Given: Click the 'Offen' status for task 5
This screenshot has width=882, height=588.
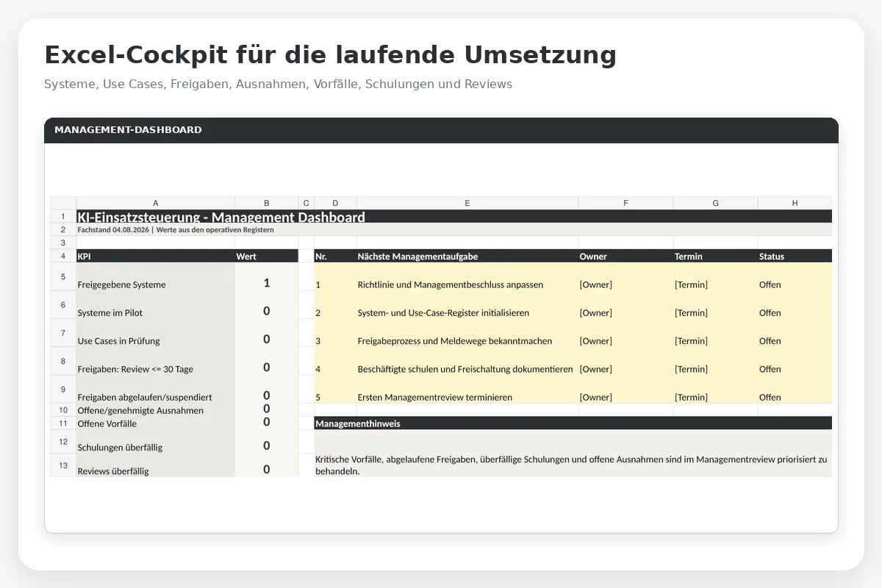Looking at the screenshot, I should coord(795,389).
